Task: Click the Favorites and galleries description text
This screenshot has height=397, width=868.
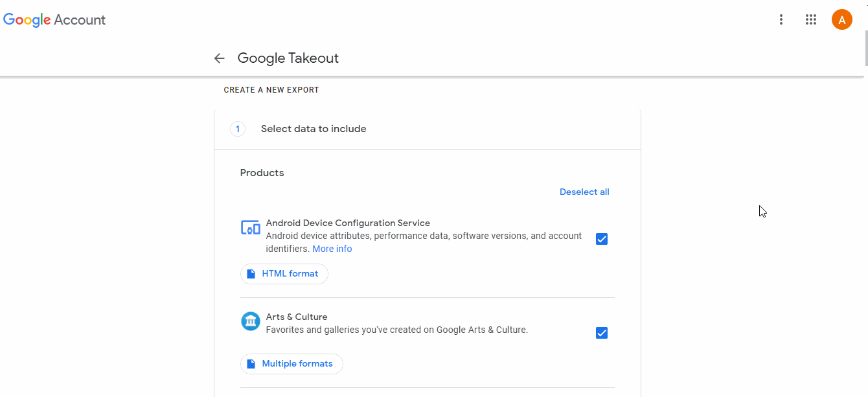Action: (397, 330)
